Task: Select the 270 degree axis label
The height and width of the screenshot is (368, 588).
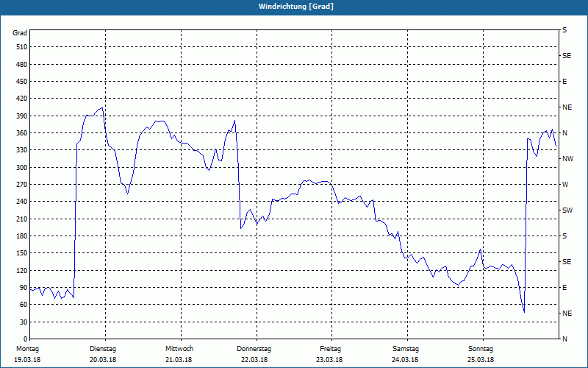Action: point(21,185)
